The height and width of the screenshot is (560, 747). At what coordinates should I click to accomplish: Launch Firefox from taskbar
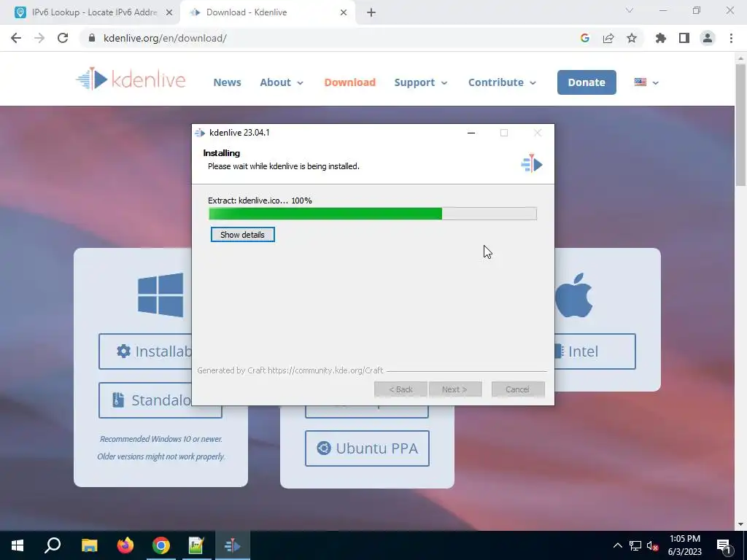click(x=125, y=545)
